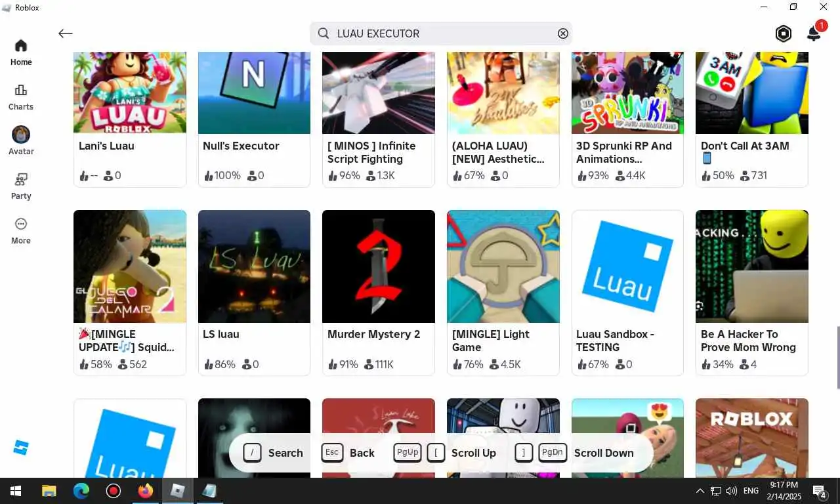This screenshot has width=840, height=504.
Task: Open Party in the sidebar
Action: click(x=21, y=186)
